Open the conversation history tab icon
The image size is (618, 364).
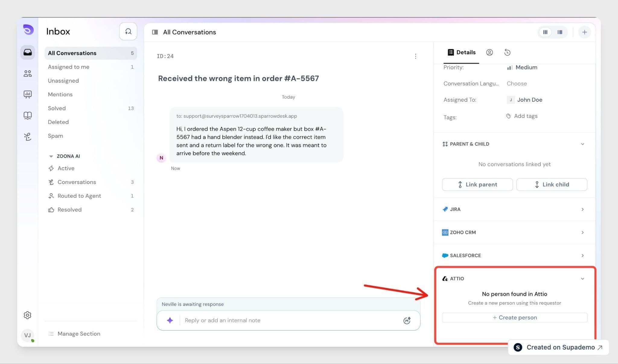507,53
